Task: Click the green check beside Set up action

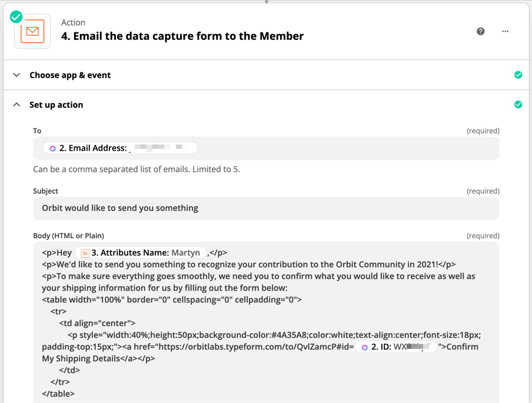Action: [x=518, y=104]
